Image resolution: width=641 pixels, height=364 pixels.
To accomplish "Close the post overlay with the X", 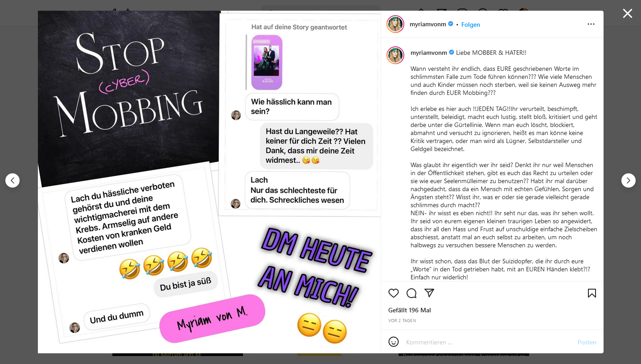I will point(628,13).
